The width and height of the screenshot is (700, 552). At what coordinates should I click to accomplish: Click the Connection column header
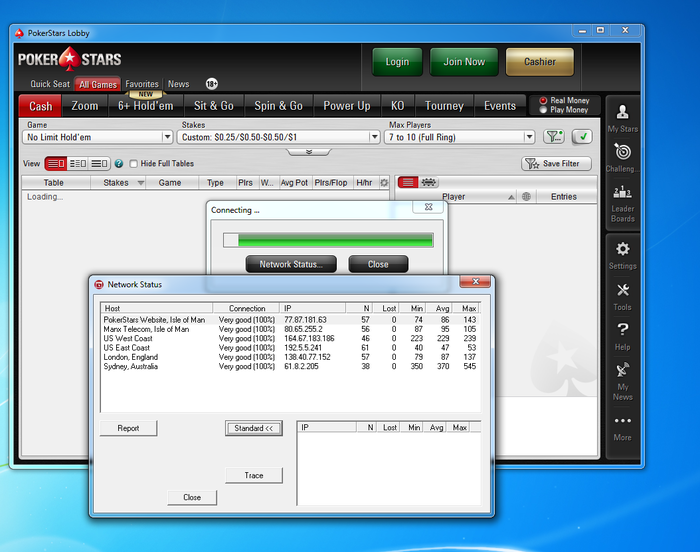coord(247,308)
